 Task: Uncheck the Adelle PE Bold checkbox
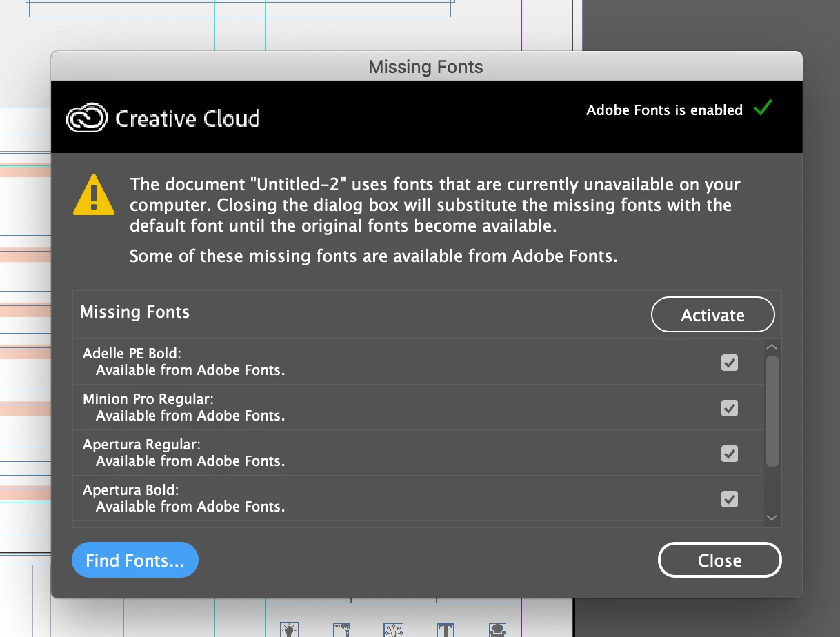pos(730,363)
